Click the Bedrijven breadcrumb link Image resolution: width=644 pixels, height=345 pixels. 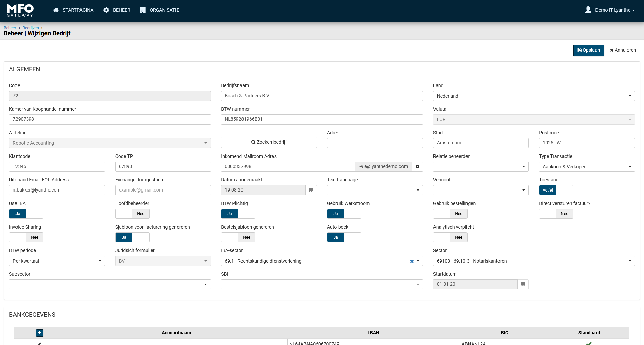pos(31,28)
